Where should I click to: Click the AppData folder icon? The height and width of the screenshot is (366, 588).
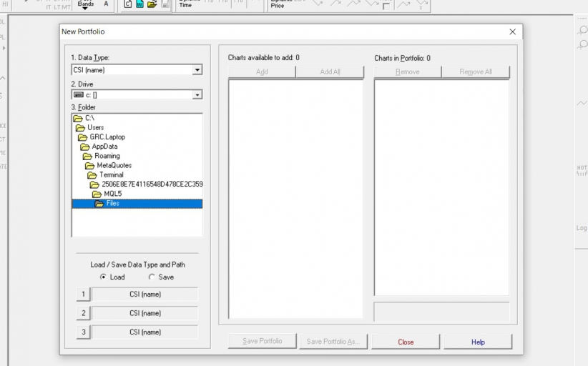click(x=85, y=147)
